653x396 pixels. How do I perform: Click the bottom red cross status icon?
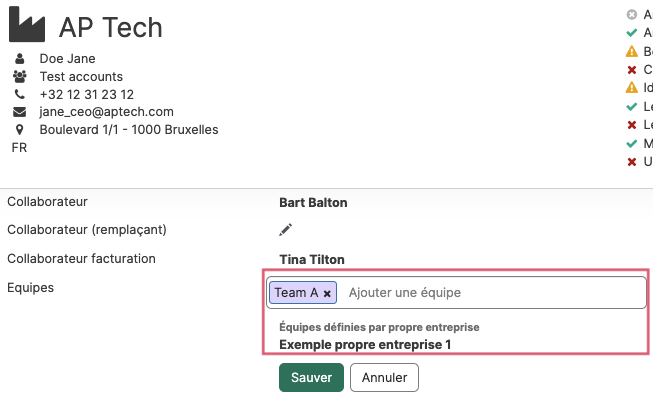[632, 162]
